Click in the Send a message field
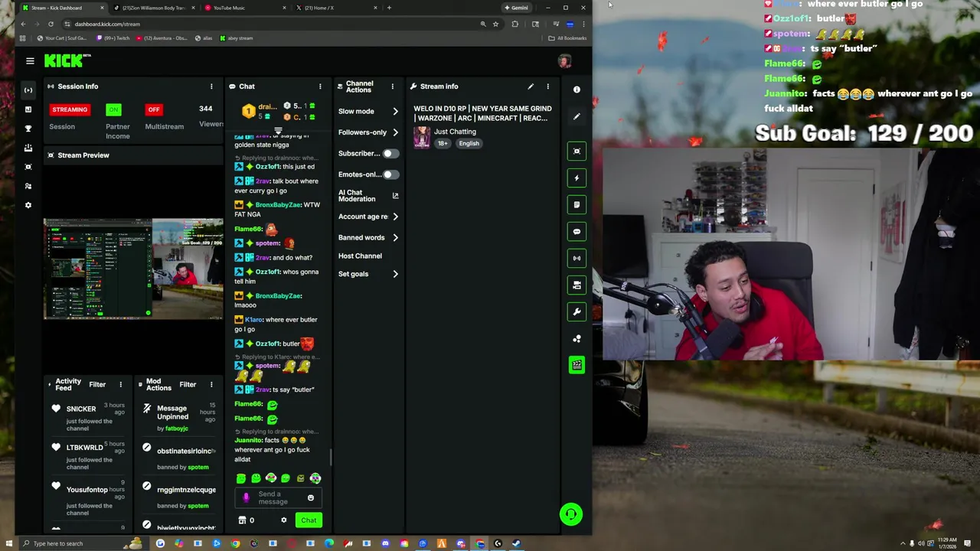Viewport: 980px width, 551px height. 279,498
